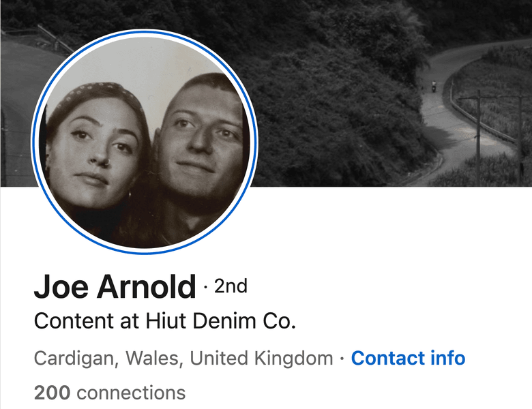Screen dimensions: 532x409
Task: Click the dot separator before Contact info
Action: click(x=342, y=359)
